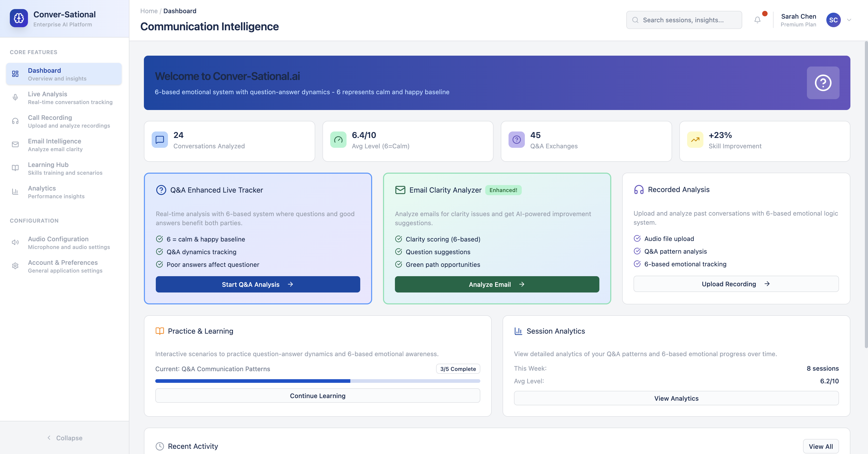Expand the user account dropdown chevron
Screen dimensions: 868x454
pyautogui.click(x=849, y=20)
